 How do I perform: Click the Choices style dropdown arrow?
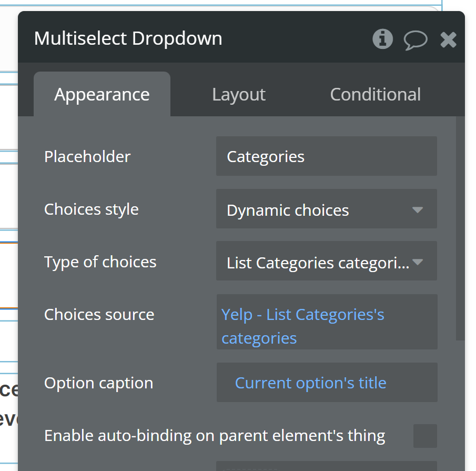[418, 209]
